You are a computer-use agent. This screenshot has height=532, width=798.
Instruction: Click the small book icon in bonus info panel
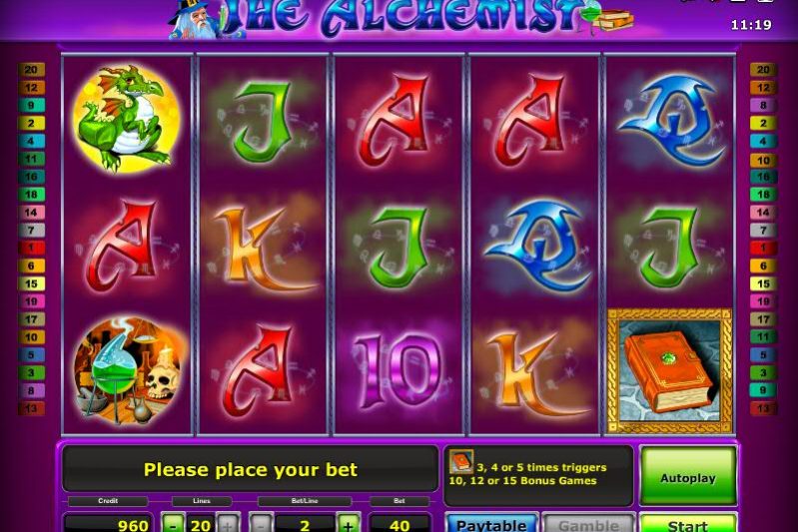(x=461, y=461)
